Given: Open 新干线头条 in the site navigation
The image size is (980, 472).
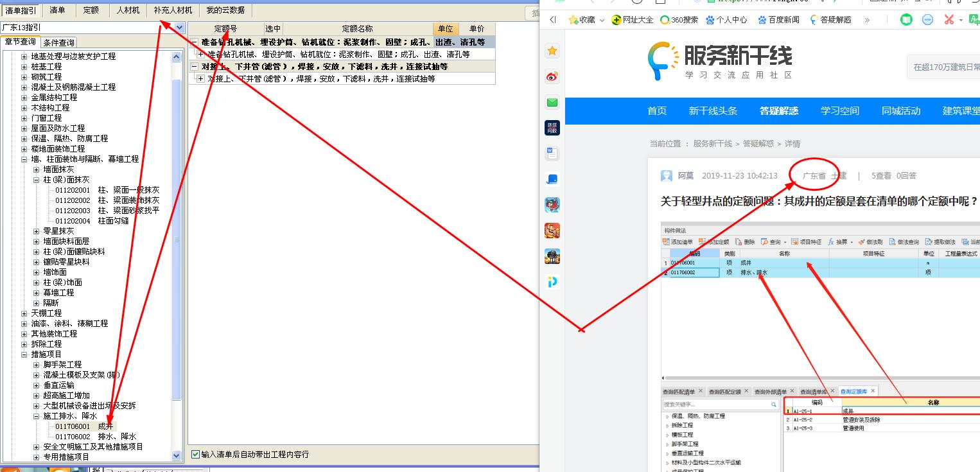Looking at the screenshot, I should 713,111.
